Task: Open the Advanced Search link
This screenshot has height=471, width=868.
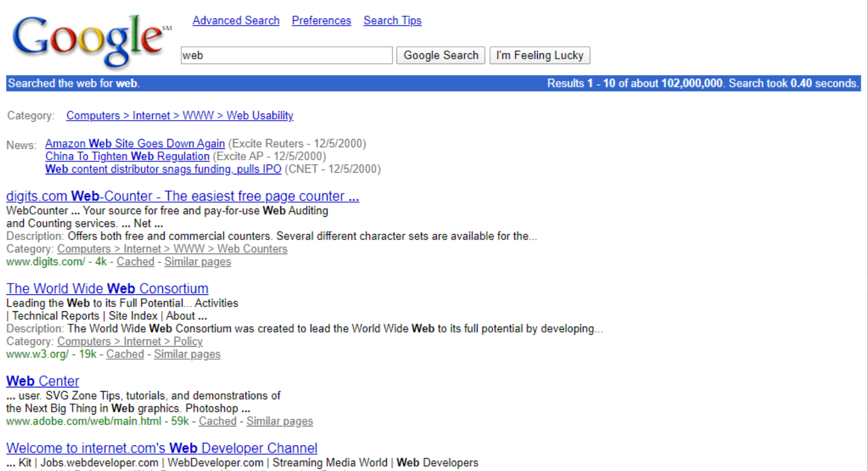Action: click(236, 21)
